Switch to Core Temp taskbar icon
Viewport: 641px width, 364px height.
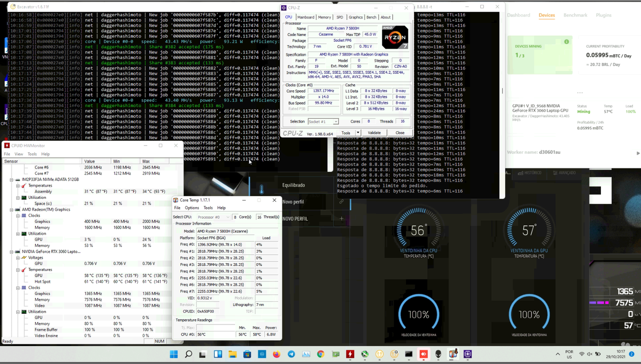tap(453, 354)
